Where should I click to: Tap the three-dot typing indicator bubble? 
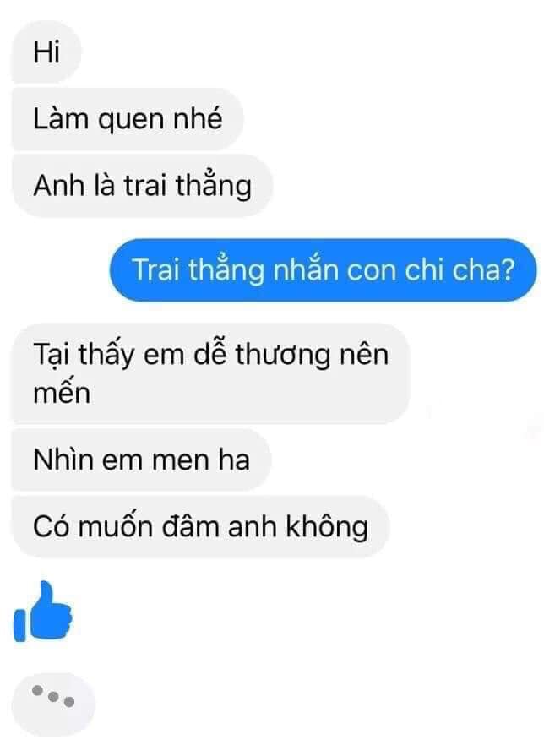52,703
